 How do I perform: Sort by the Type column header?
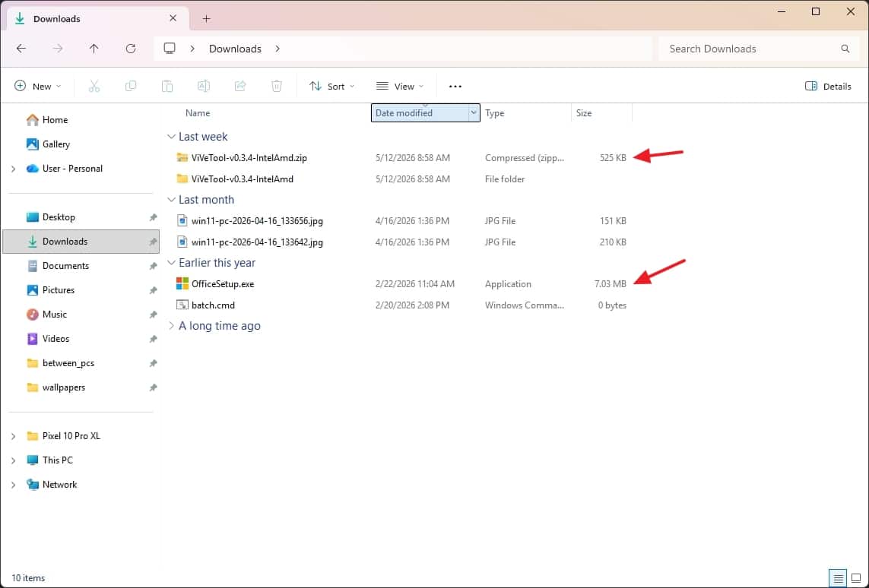coord(494,113)
